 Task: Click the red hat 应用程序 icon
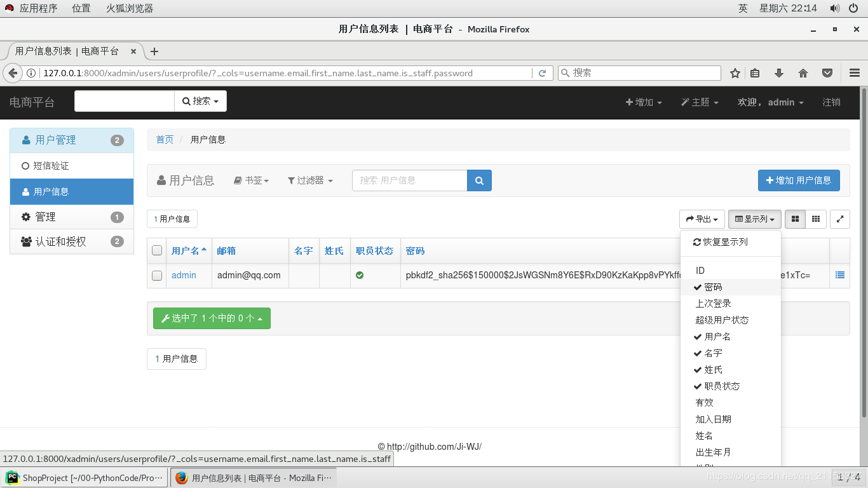tap(9, 8)
